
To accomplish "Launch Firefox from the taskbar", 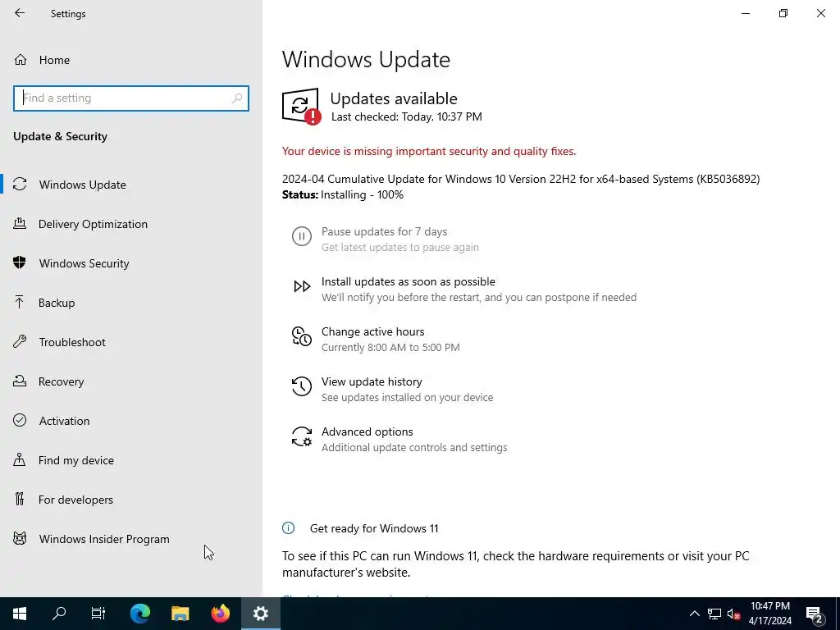I will tap(220, 614).
